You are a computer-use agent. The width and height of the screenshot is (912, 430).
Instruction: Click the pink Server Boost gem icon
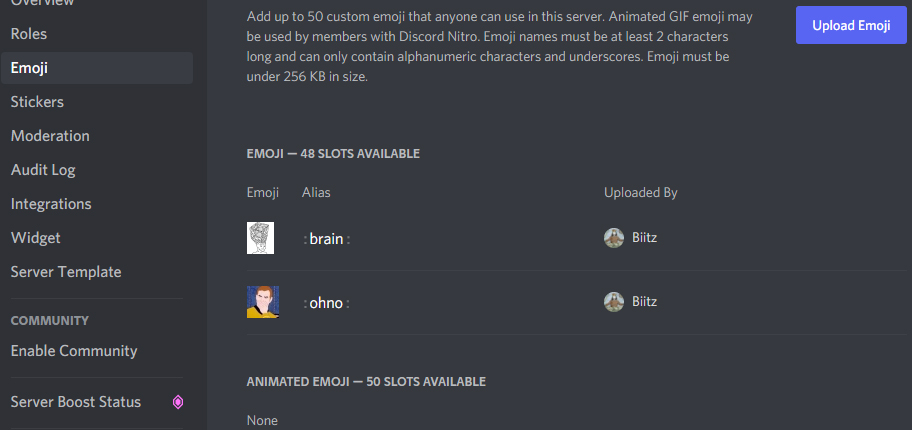click(x=178, y=402)
